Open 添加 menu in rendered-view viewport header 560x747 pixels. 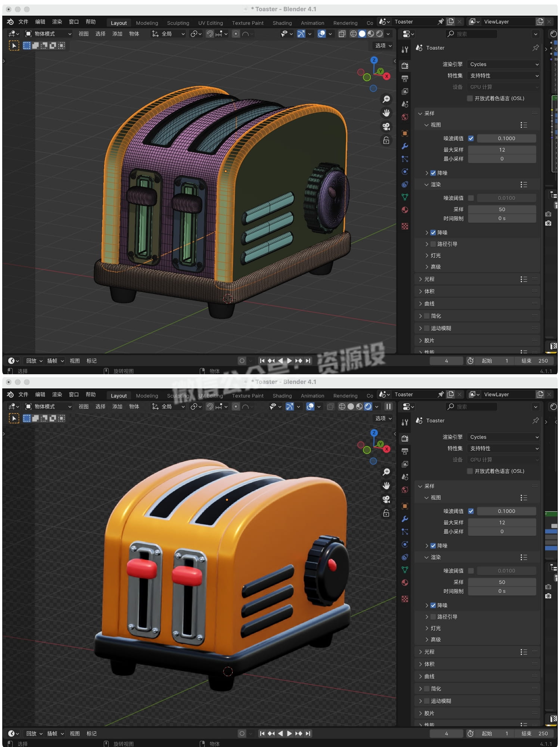click(x=117, y=406)
